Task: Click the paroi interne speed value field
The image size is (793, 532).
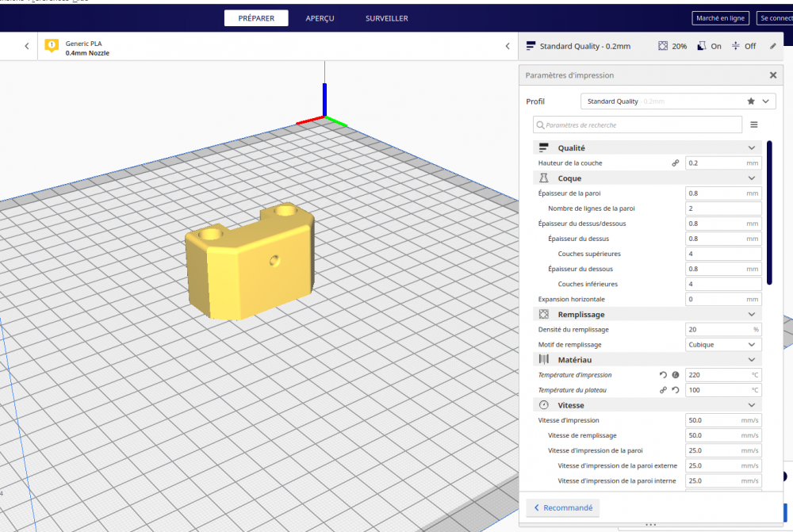Action: point(723,481)
